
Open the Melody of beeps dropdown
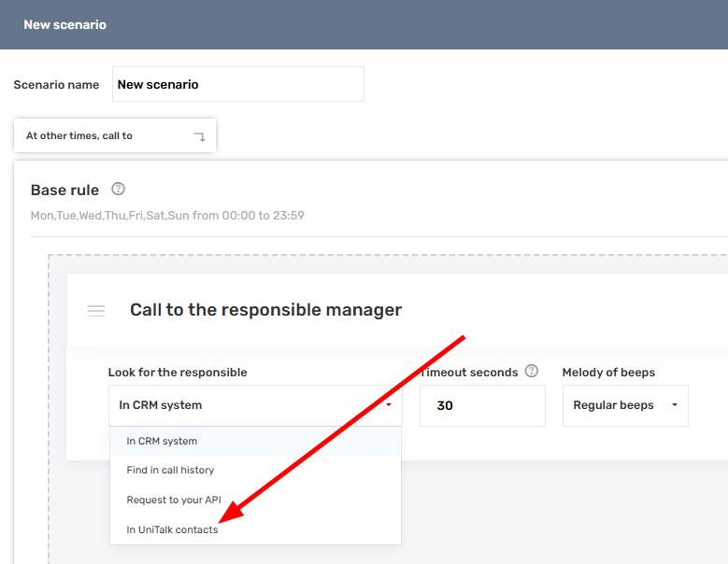tap(624, 406)
